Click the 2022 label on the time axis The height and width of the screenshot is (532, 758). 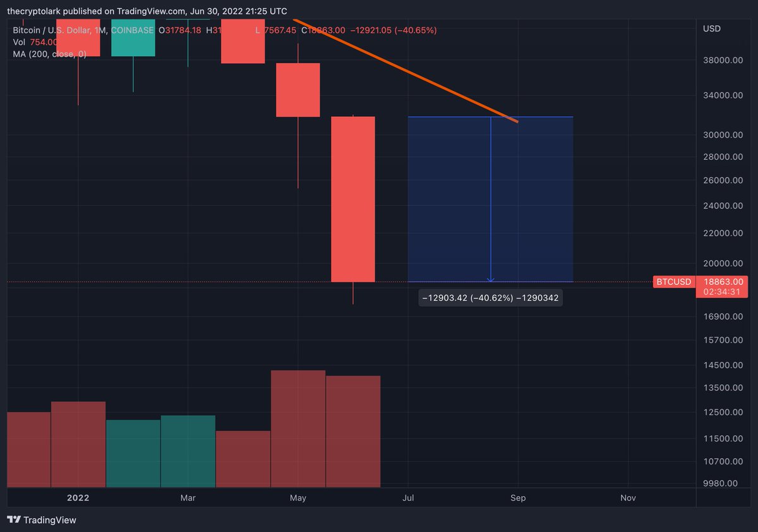pyautogui.click(x=78, y=498)
